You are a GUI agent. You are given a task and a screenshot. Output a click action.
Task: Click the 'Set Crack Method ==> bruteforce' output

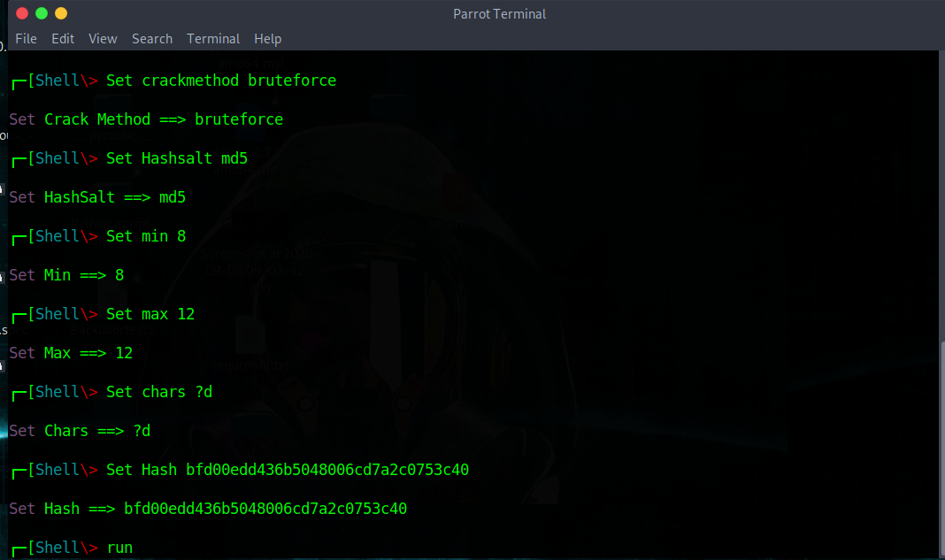[146, 119]
